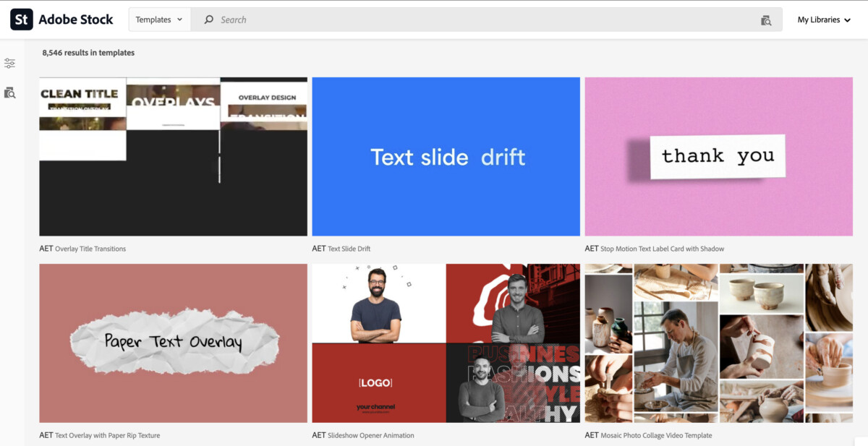Click the magnifying glass search icon
868x446 pixels.
tap(209, 20)
